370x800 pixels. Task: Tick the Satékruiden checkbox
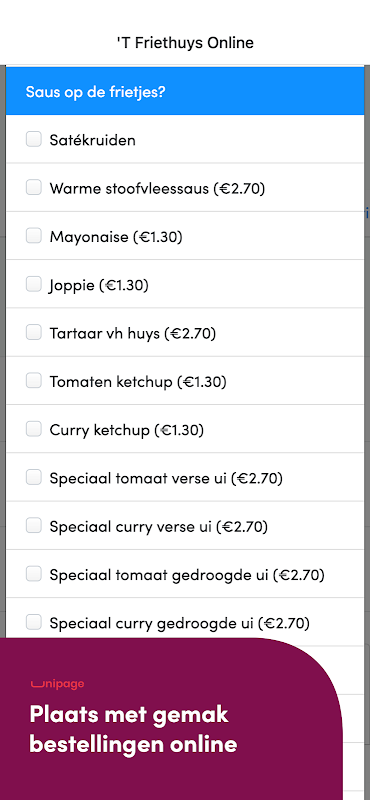(34, 139)
